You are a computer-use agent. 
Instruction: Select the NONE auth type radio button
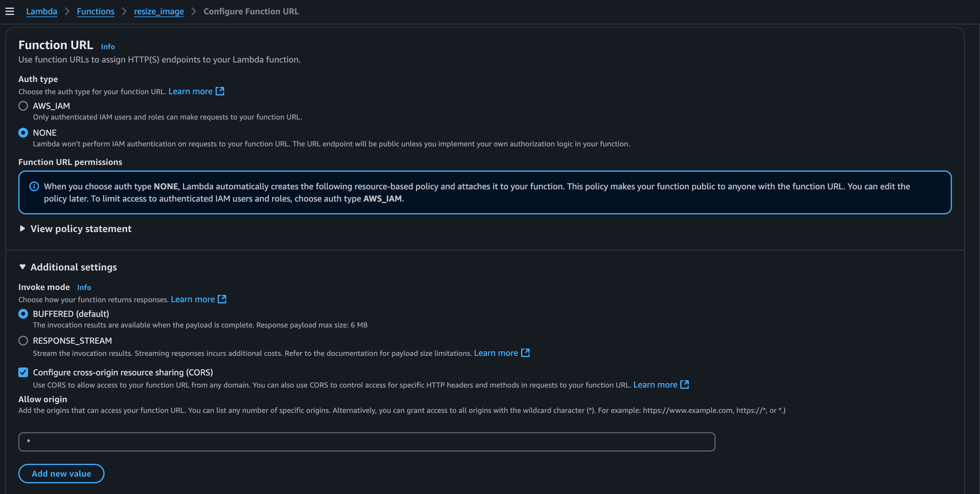(x=23, y=133)
